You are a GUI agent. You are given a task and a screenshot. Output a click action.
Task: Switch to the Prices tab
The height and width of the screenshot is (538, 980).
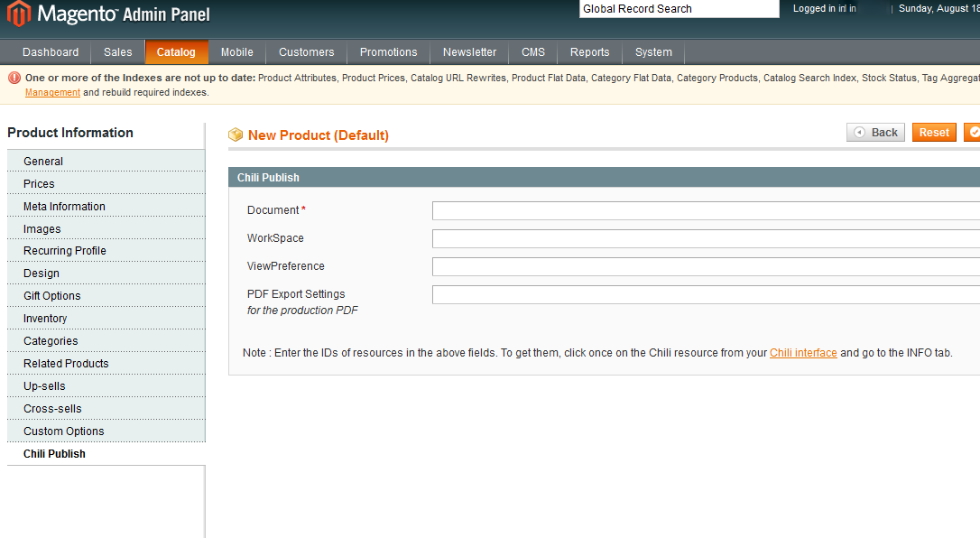[106, 184]
